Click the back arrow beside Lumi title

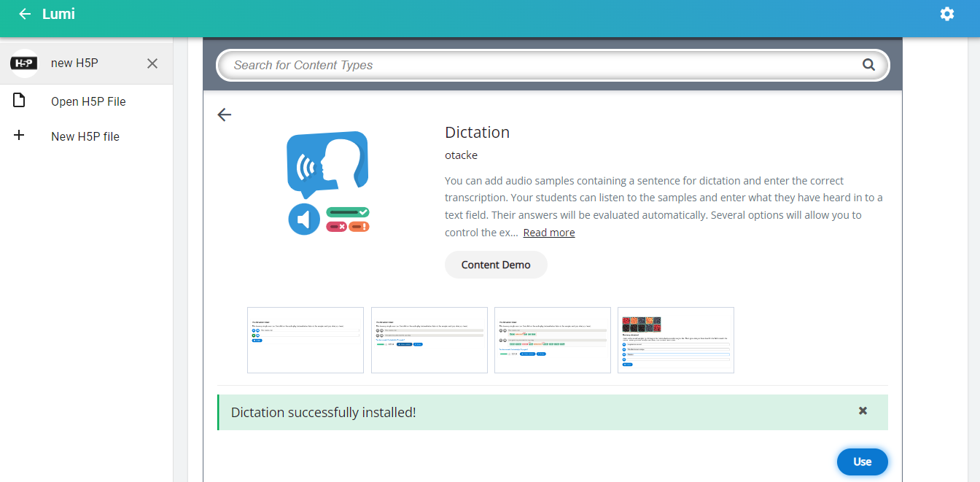tap(25, 14)
